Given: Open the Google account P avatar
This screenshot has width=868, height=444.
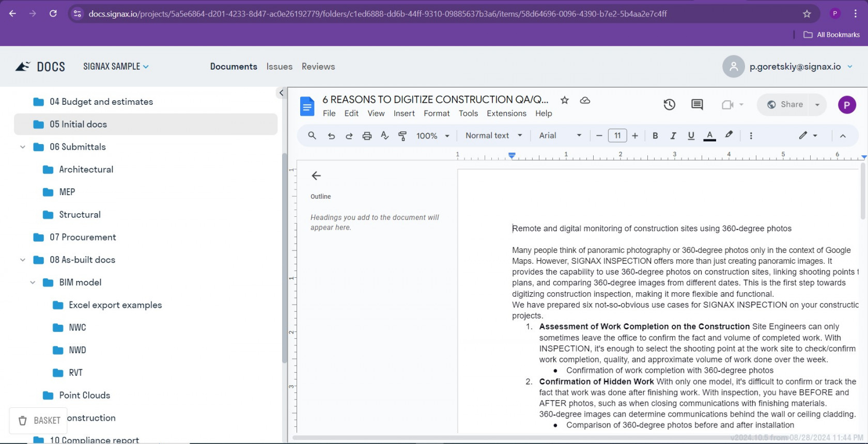Looking at the screenshot, I should click(847, 105).
